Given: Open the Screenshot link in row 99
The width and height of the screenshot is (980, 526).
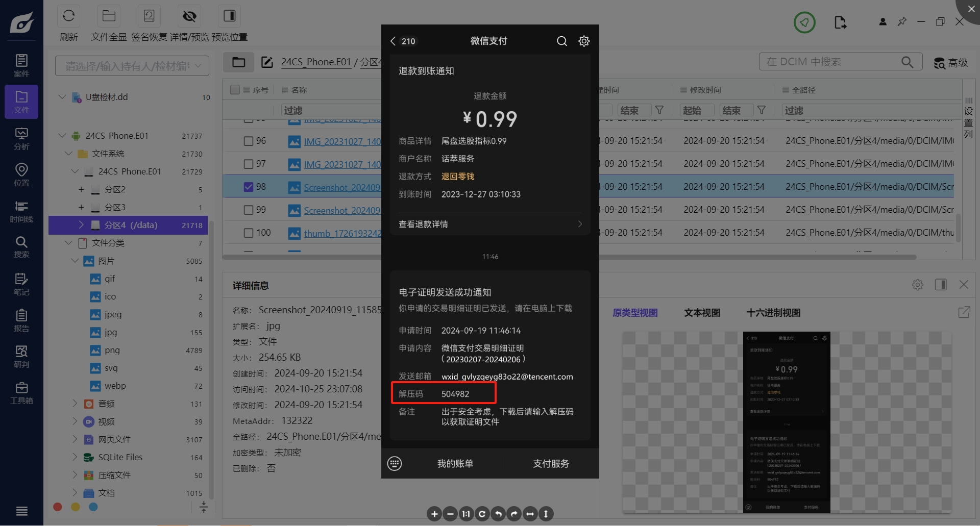Looking at the screenshot, I should [x=342, y=210].
